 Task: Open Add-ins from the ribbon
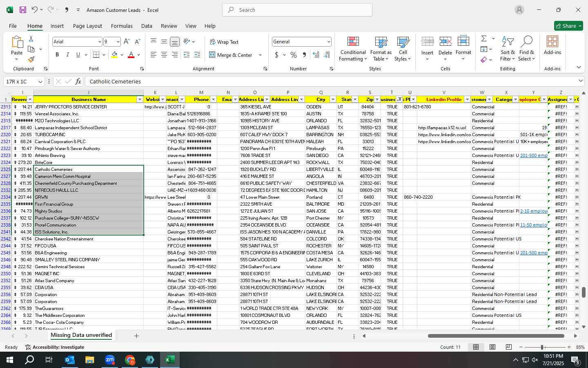[x=552, y=45]
